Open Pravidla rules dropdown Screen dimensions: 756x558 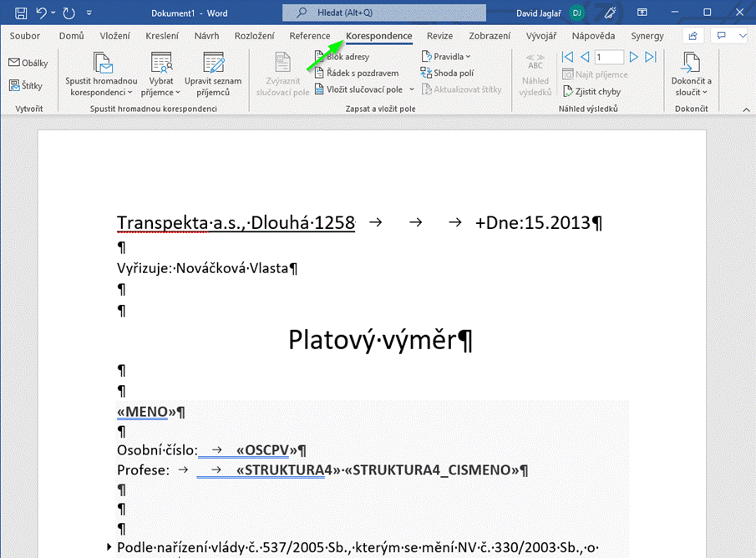click(447, 57)
